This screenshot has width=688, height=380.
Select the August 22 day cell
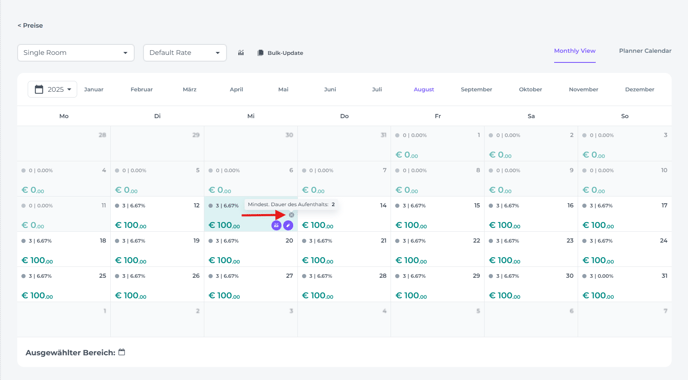pos(437,250)
